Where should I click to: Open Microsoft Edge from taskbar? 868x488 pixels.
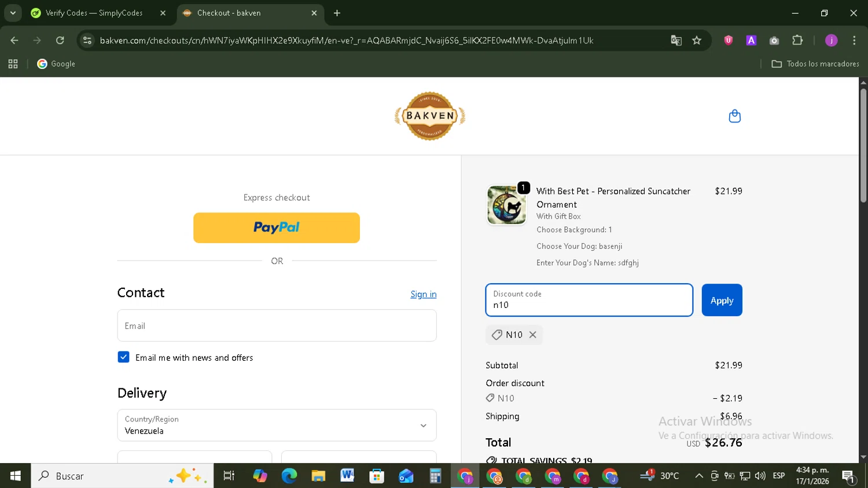[x=289, y=476]
